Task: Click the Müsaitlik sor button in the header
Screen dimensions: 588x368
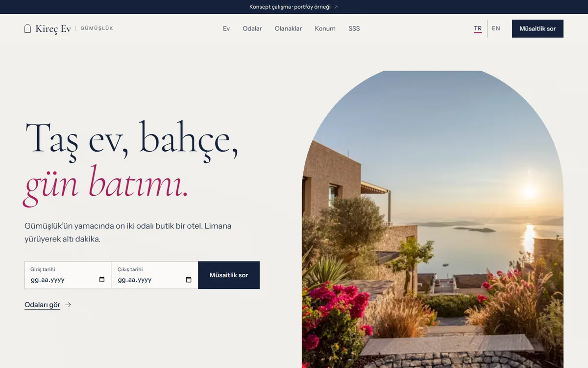Action: point(538,28)
